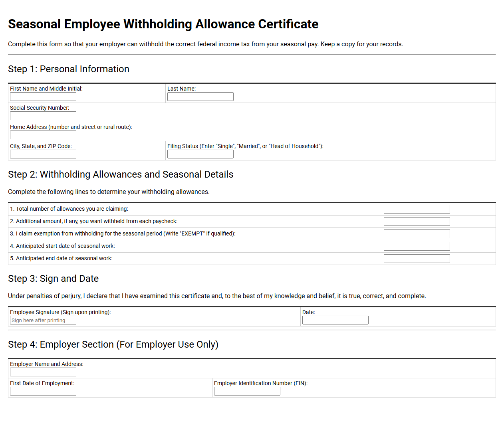The image size is (504, 447).
Task: Select the Social Security Number field
Action: 43,116
